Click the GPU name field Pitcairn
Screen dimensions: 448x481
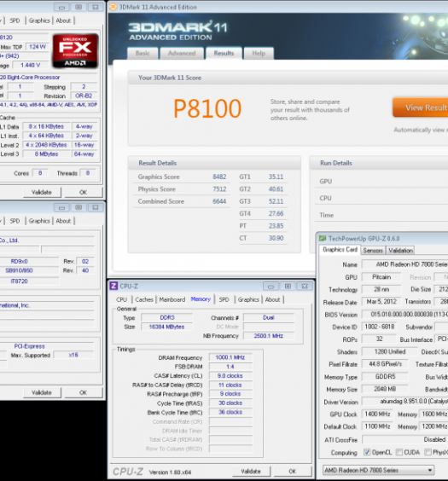point(381,277)
